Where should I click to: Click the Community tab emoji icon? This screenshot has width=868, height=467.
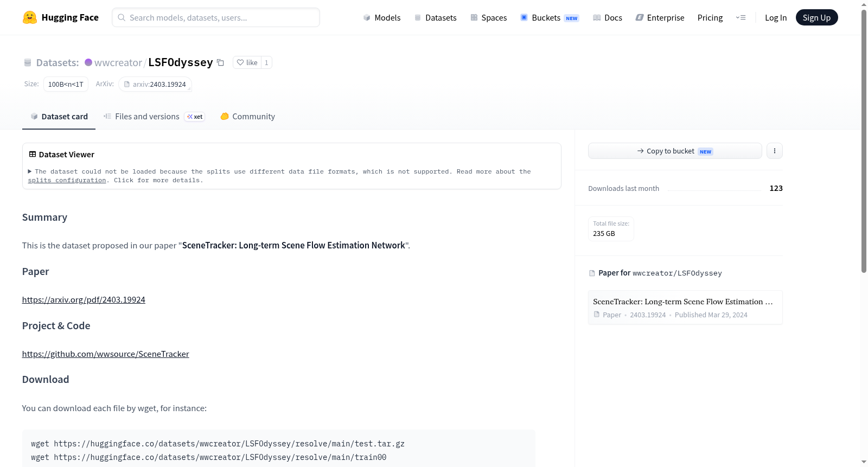point(225,116)
